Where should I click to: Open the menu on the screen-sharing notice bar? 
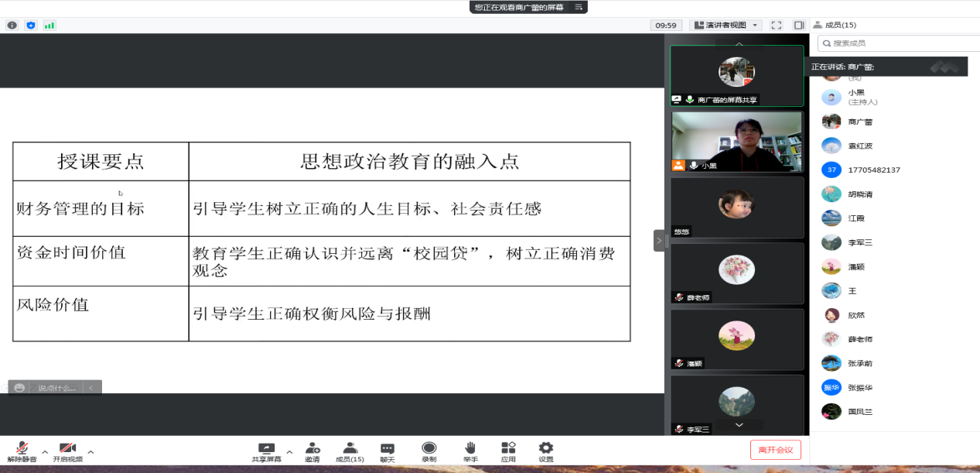point(578,7)
